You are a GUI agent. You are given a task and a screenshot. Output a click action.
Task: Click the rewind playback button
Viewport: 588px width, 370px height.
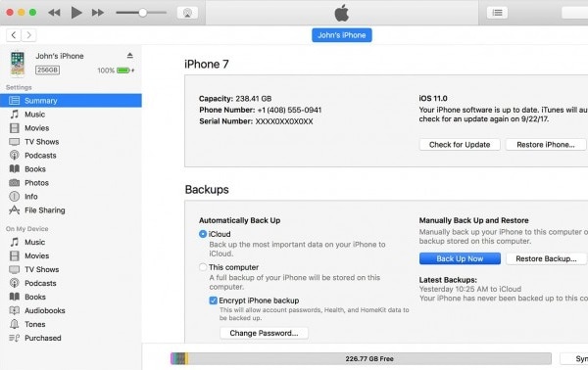click(54, 13)
